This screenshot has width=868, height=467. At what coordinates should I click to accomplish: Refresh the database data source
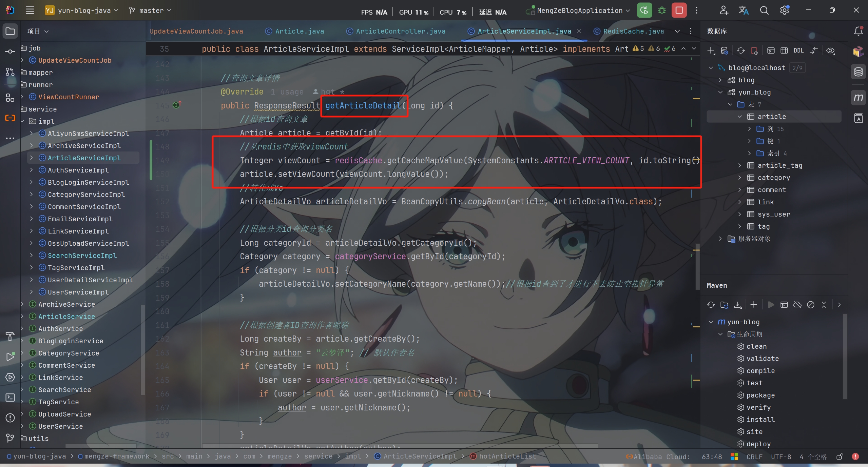click(740, 51)
